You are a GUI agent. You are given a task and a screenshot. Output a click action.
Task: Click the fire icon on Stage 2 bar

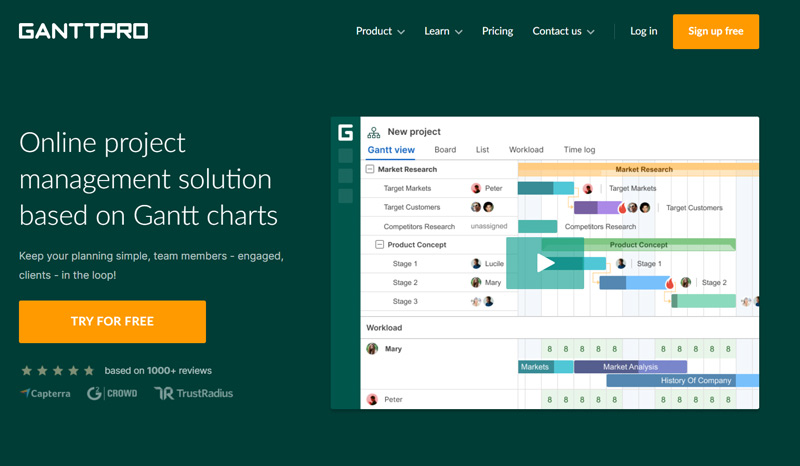[x=670, y=283]
